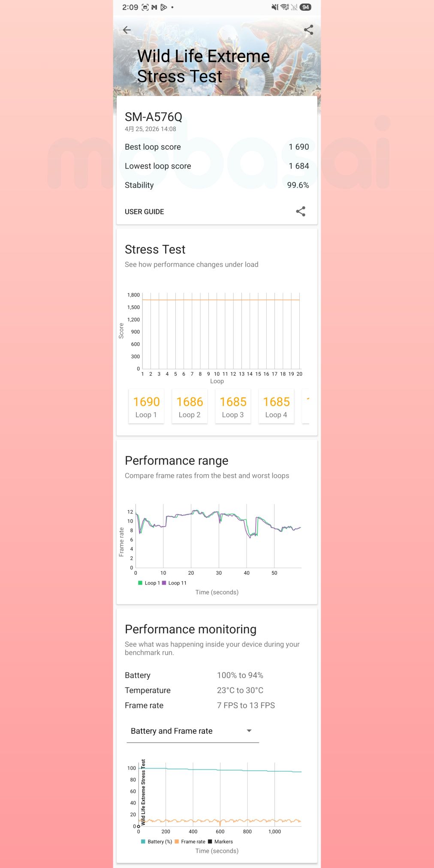
Task: Toggle Loop 11 purple legend swatch
Action: pyautogui.click(x=164, y=583)
